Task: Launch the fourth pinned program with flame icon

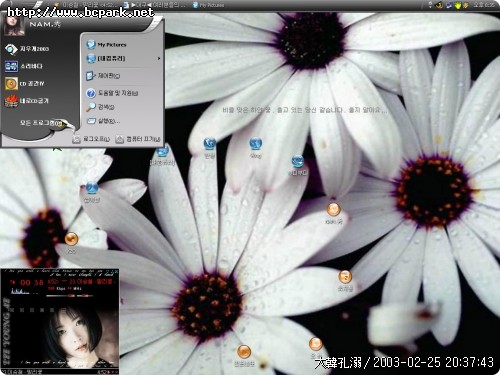Action: [x=27, y=101]
